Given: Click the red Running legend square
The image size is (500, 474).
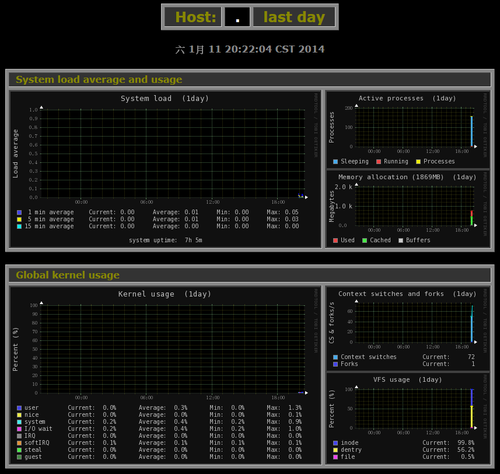Looking at the screenshot, I should coord(378,162).
